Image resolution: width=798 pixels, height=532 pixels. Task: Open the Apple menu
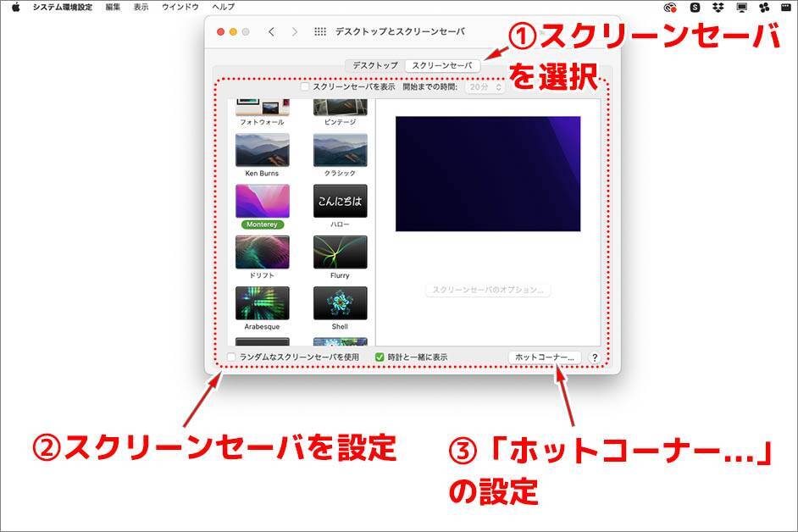point(15,7)
